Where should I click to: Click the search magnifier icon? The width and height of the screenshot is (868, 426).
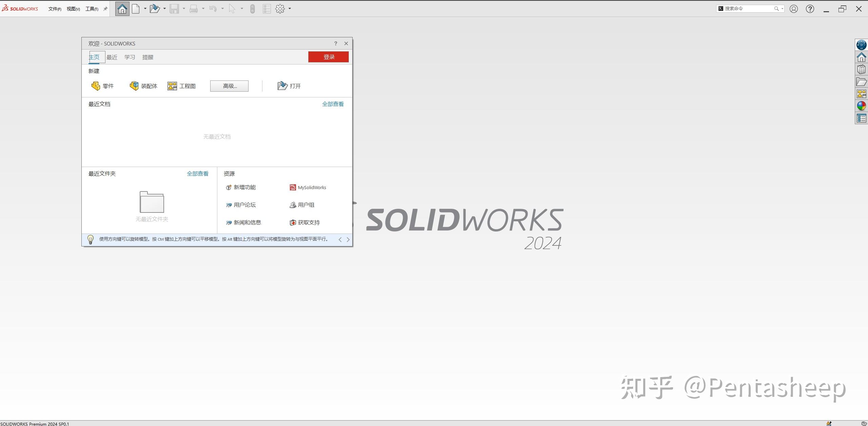pos(776,9)
